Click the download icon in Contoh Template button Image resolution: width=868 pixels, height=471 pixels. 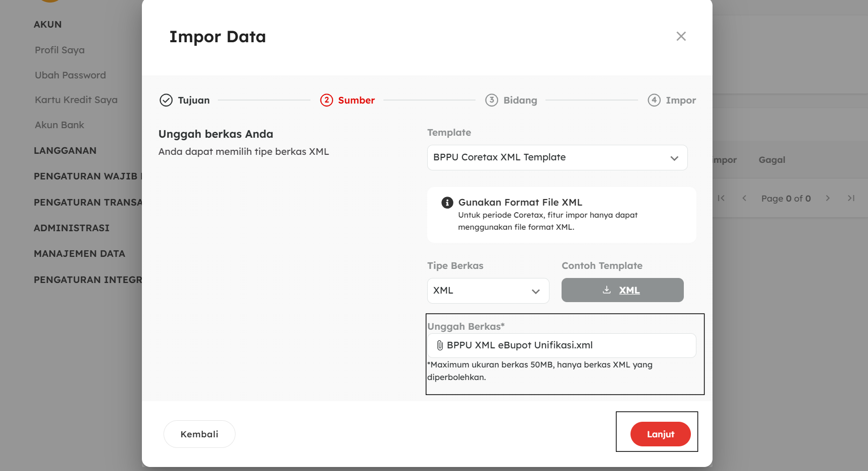[x=607, y=290]
